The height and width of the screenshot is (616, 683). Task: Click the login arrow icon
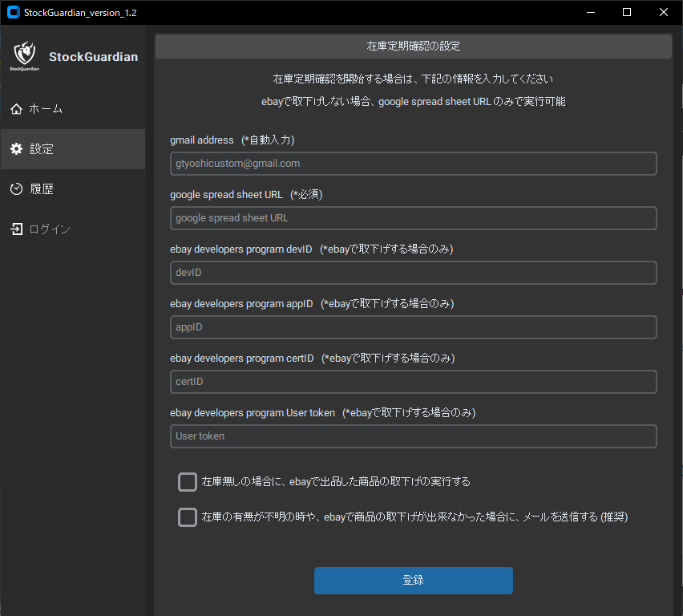pyautogui.click(x=17, y=229)
